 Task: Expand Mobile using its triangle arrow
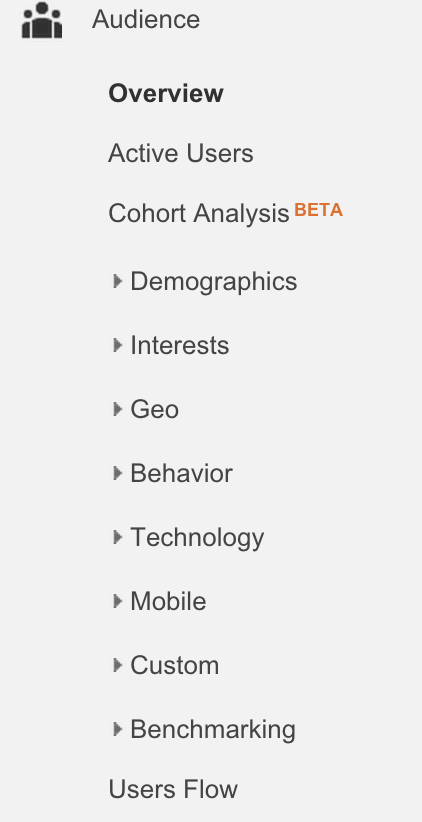pyautogui.click(x=117, y=601)
